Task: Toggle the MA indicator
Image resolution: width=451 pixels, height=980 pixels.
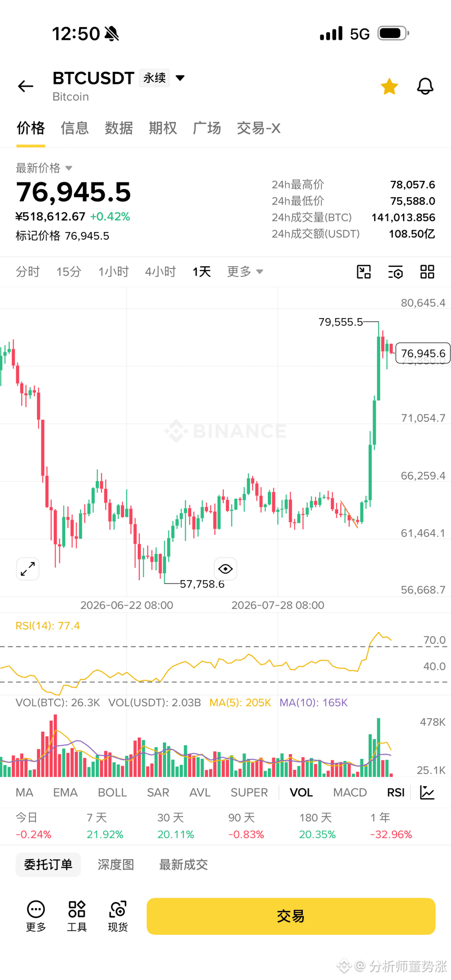Action: click(x=25, y=793)
